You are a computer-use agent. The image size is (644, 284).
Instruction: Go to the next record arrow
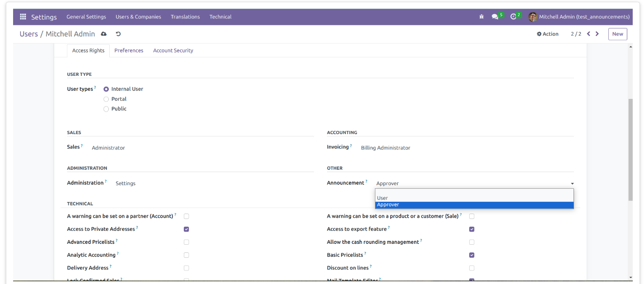597,34
